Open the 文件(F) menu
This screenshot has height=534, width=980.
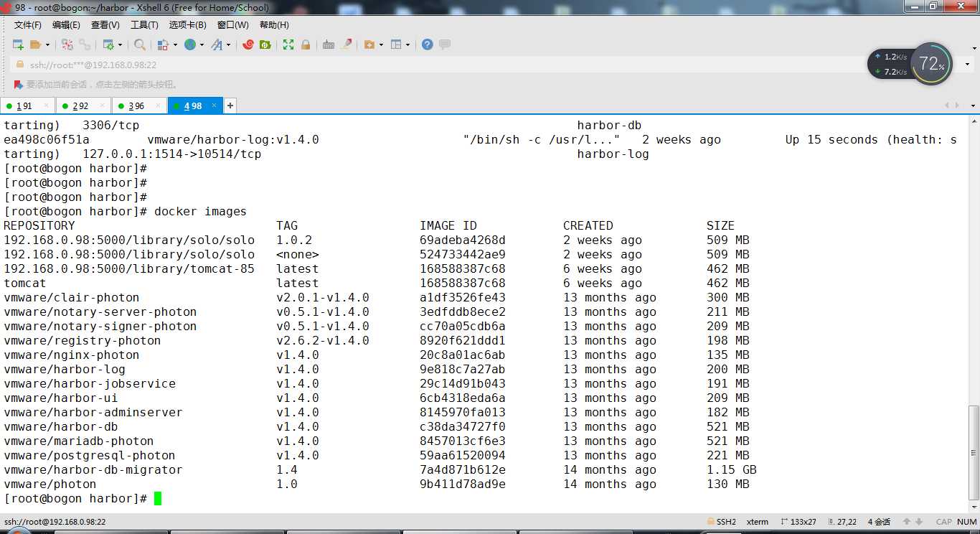28,25
